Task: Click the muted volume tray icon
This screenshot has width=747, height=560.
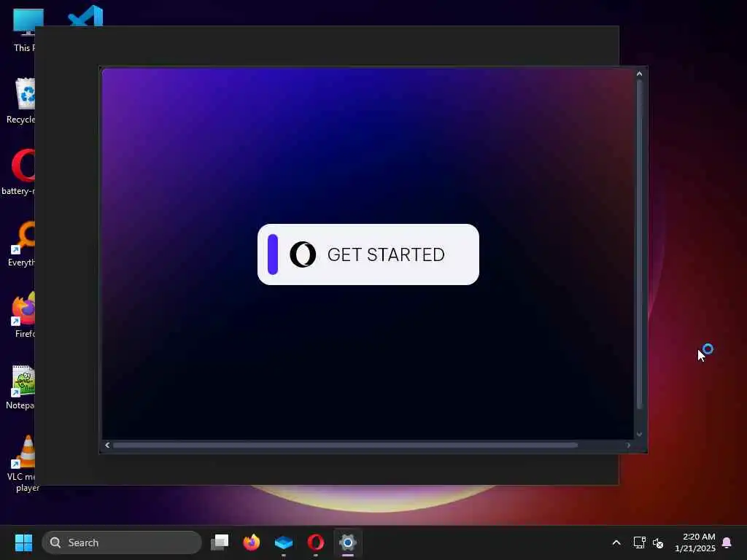Action: (659, 542)
